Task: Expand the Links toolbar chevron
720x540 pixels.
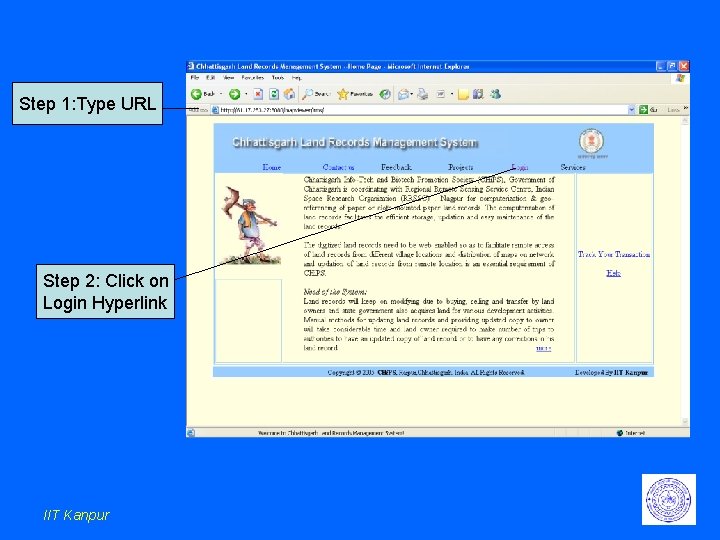Action: tap(685, 108)
